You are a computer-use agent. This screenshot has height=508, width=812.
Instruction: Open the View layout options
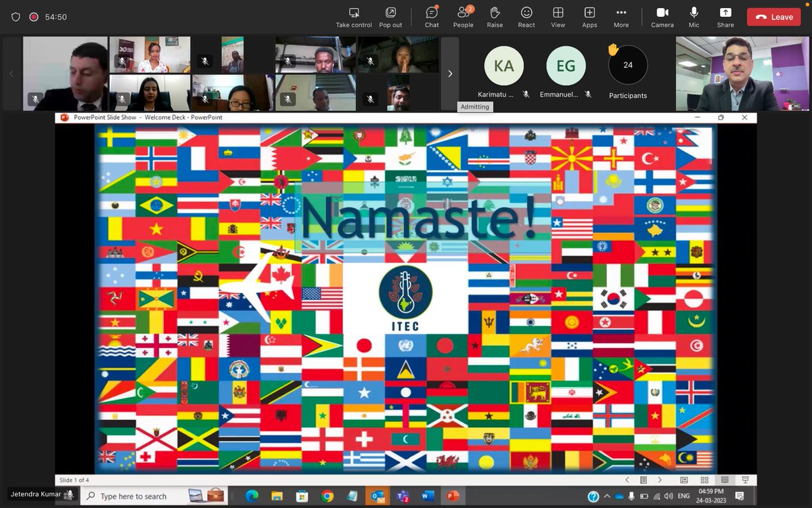558,17
